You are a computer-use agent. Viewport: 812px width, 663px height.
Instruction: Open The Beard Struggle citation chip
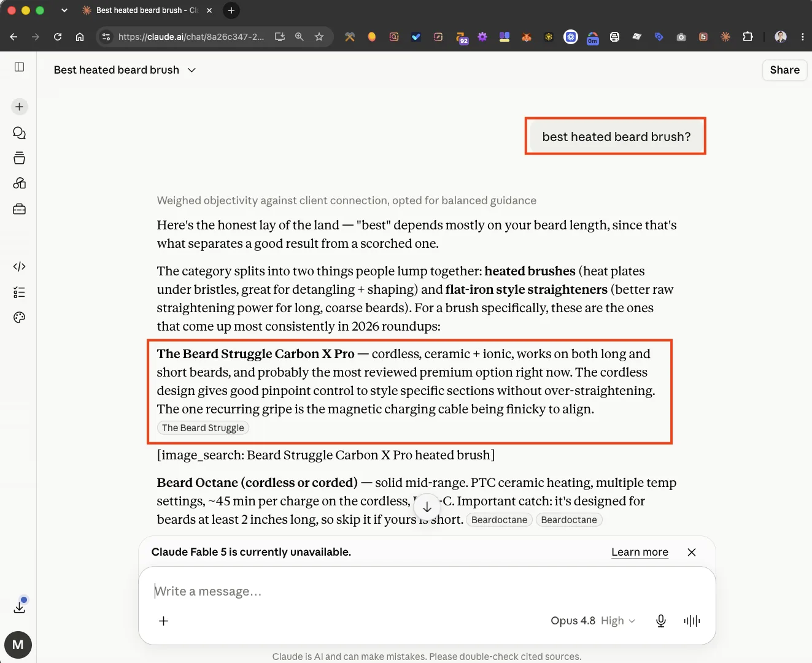[203, 428]
